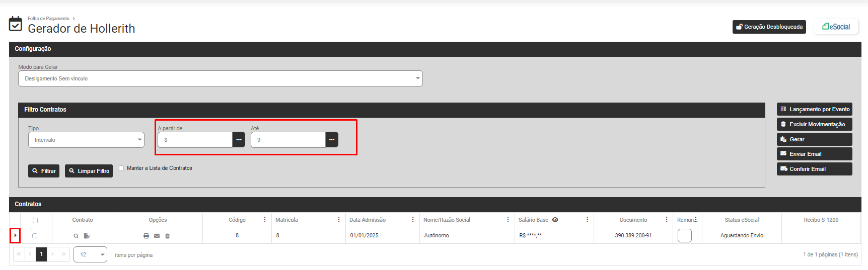Click Lançamento por Evento
Screen dimensions: 868x270
coord(814,109)
